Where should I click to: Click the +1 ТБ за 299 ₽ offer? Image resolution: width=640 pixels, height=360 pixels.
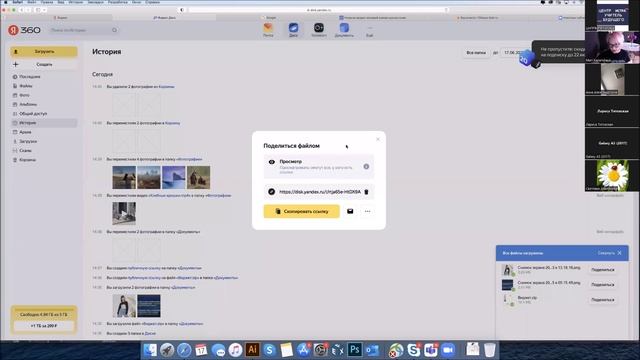point(44,326)
